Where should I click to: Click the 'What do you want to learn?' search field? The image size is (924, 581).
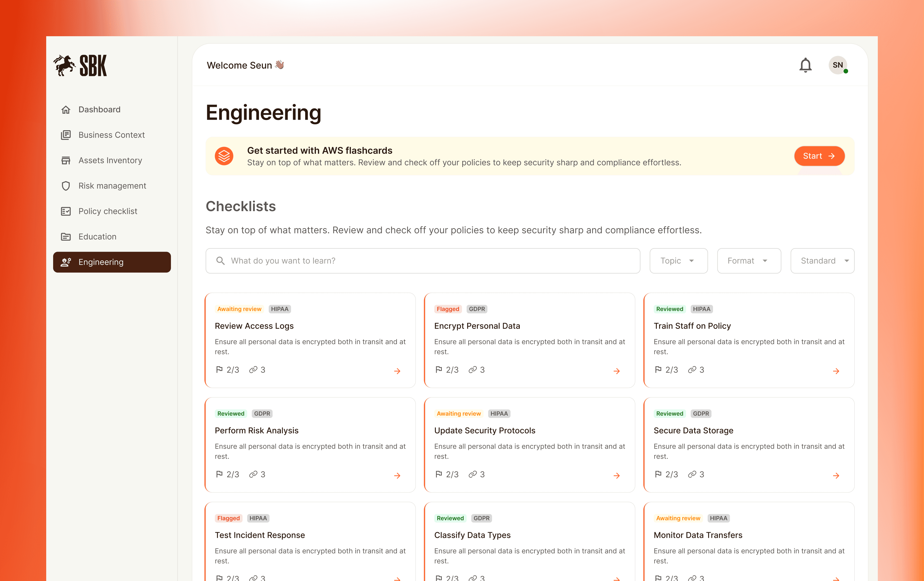pyautogui.click(x=430, y=261)
